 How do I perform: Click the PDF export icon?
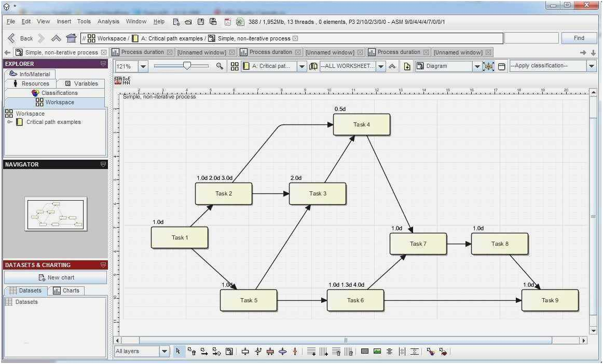click(227, 21)
